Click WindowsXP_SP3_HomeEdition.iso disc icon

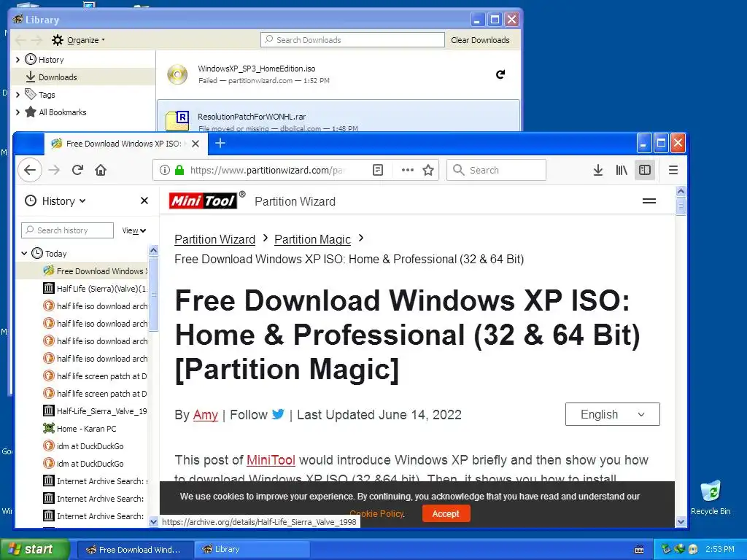(177, 74)
